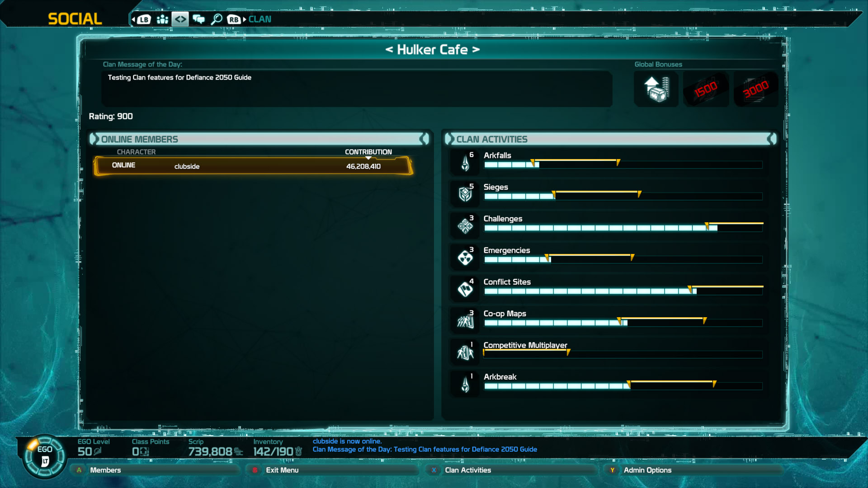
Task: Select the Sieges activity icon
Action: pos(465,194)
